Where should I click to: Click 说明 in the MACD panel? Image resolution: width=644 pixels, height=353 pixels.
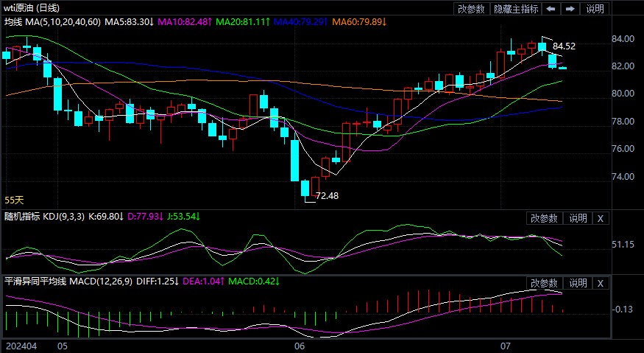coord(578,283)
